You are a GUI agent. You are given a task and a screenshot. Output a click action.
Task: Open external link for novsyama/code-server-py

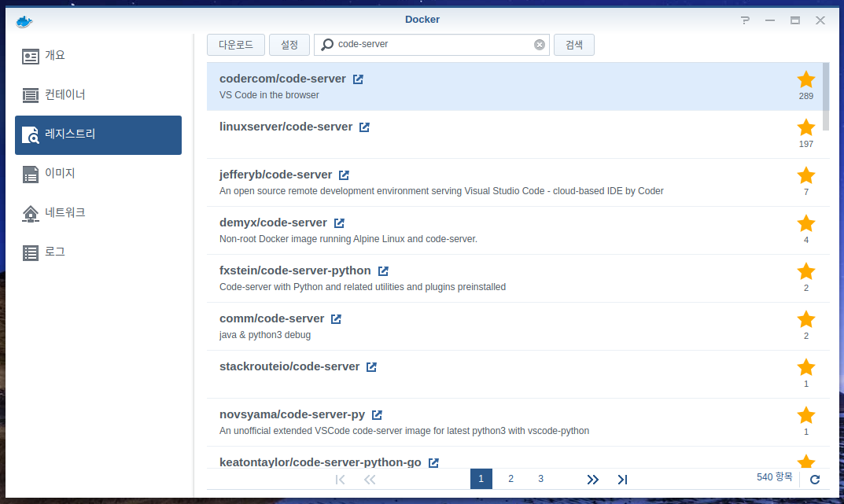tap(377, 414)
